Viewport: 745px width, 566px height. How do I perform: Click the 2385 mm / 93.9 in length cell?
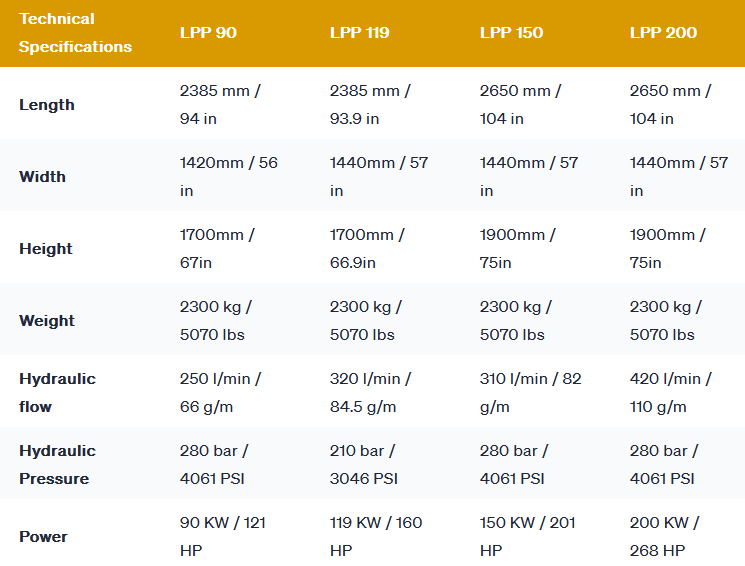[370, 105]
